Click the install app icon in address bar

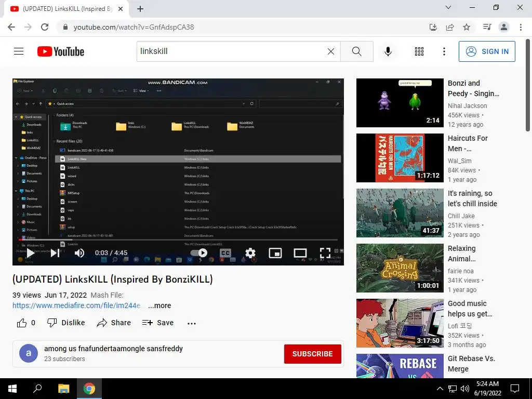(433, 27)
